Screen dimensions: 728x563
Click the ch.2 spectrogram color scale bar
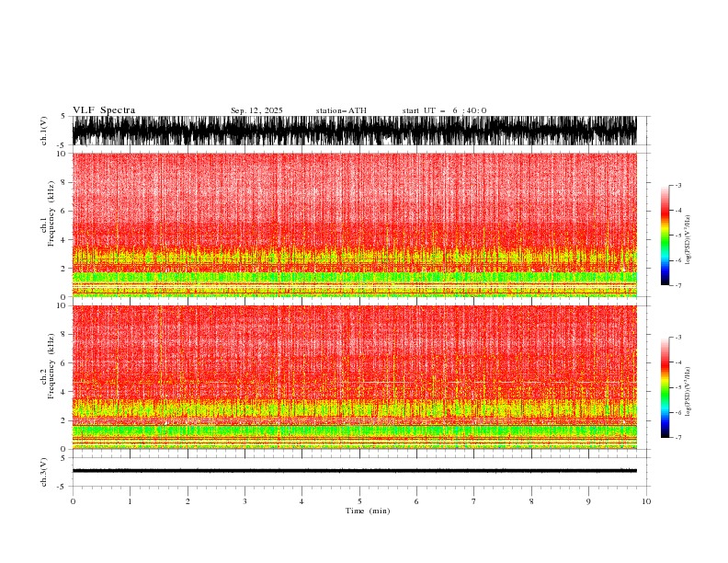[x=665, y=387]
